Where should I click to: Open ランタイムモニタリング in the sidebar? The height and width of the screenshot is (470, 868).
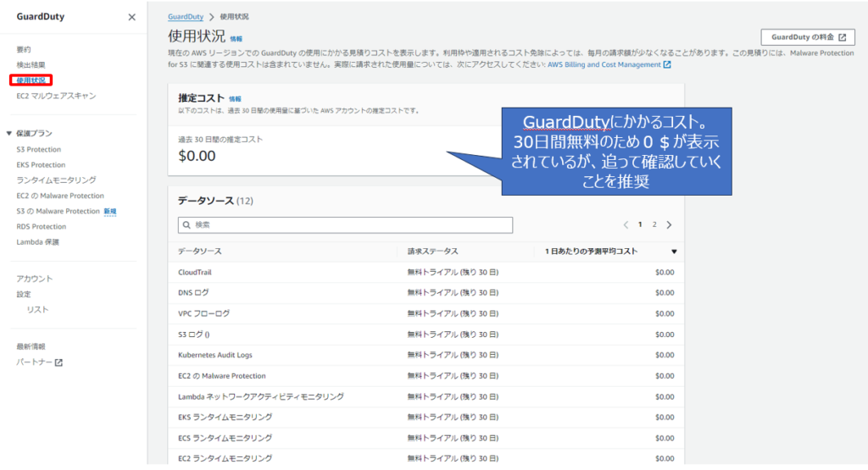click(x=56, y=180)
